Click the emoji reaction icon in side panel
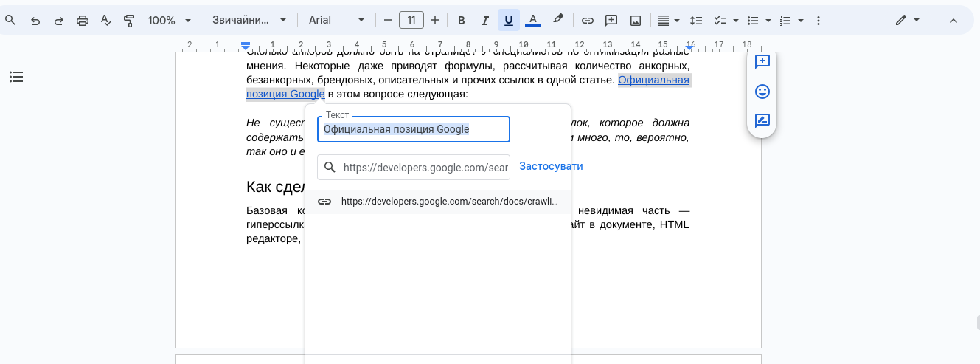Viewport: 980px width, 364px height. coord(762,92)
